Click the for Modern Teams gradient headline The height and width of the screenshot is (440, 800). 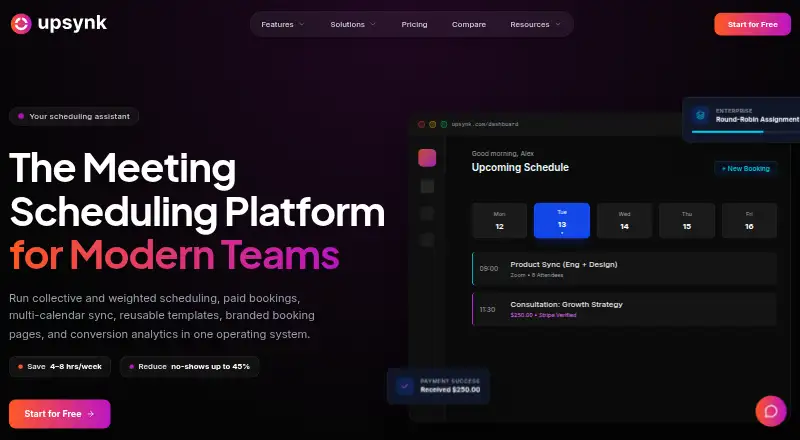click(x=174, y=254)
